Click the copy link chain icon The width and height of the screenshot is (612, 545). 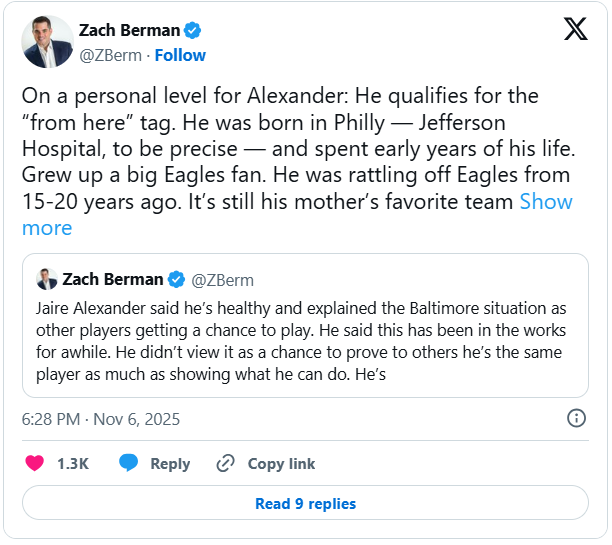coord(225,463)
